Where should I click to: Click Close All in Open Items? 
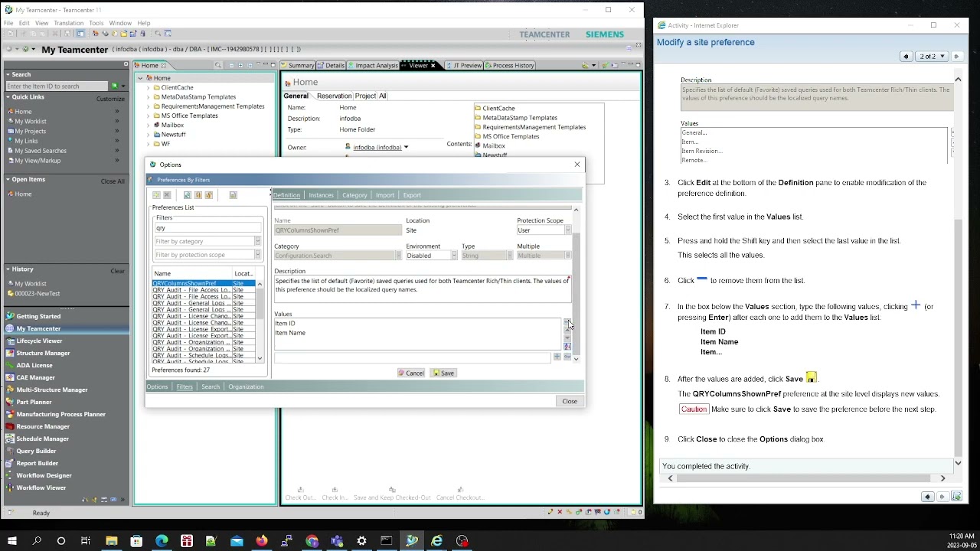click(x=113, y=181)
